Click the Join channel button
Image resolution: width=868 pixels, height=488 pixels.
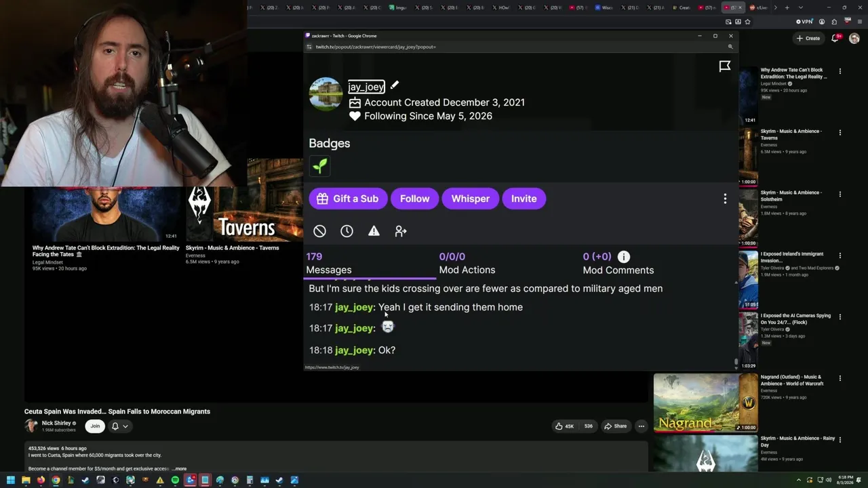click(95, 426)
